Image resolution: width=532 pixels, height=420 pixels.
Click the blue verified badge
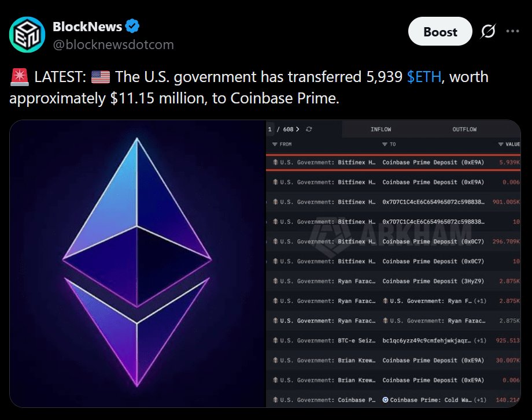point(132,26)
